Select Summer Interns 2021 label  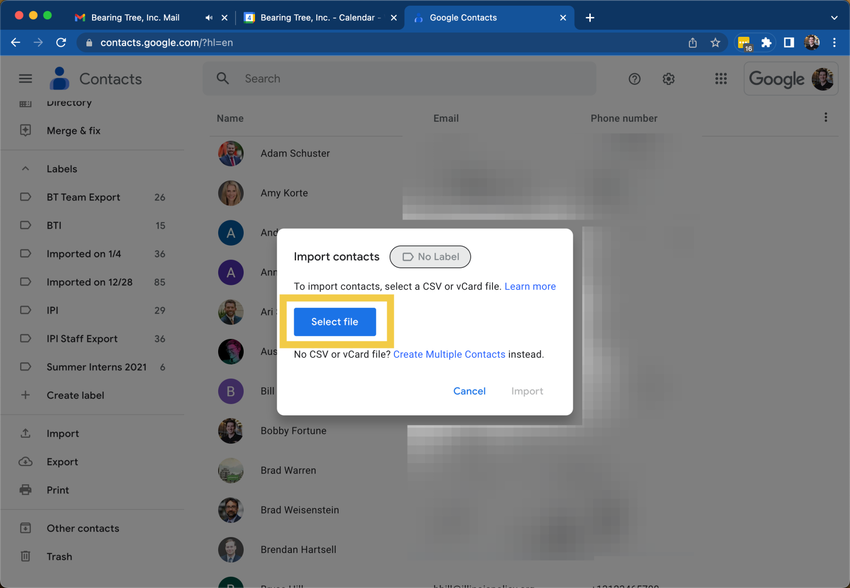[x=92, y=367]
